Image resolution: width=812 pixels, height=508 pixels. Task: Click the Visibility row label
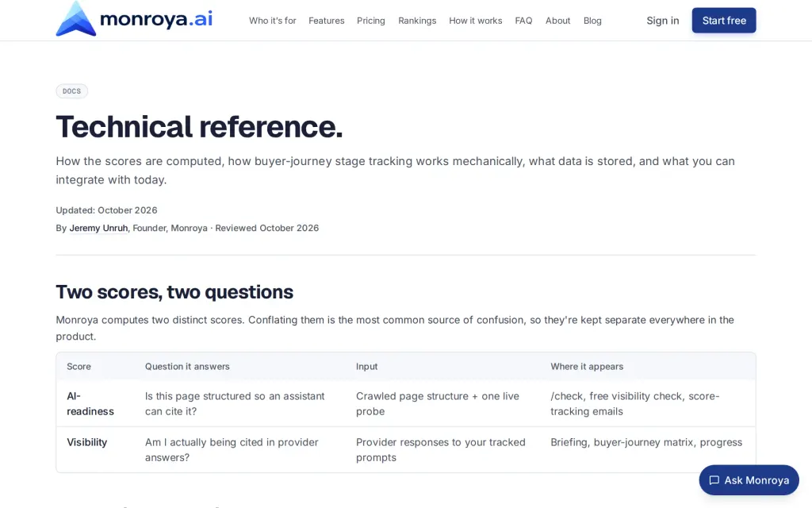[x=87, y=442]
